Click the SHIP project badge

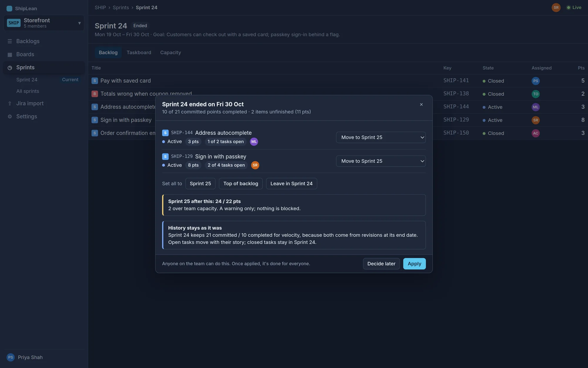point(14,23)
